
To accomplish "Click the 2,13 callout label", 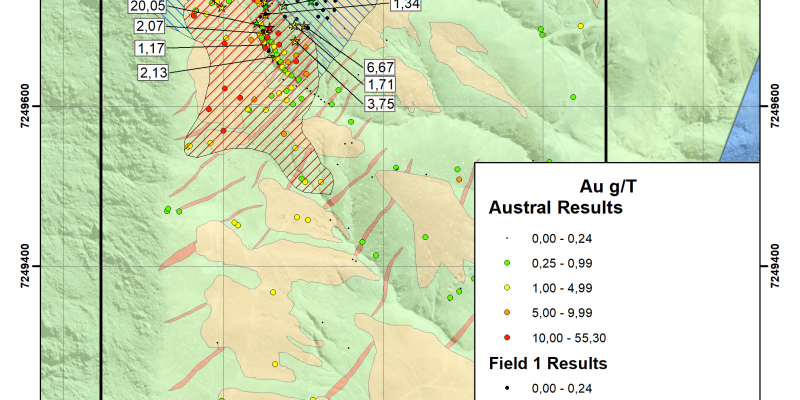I will pyautogui.click(x=154, y=71).
